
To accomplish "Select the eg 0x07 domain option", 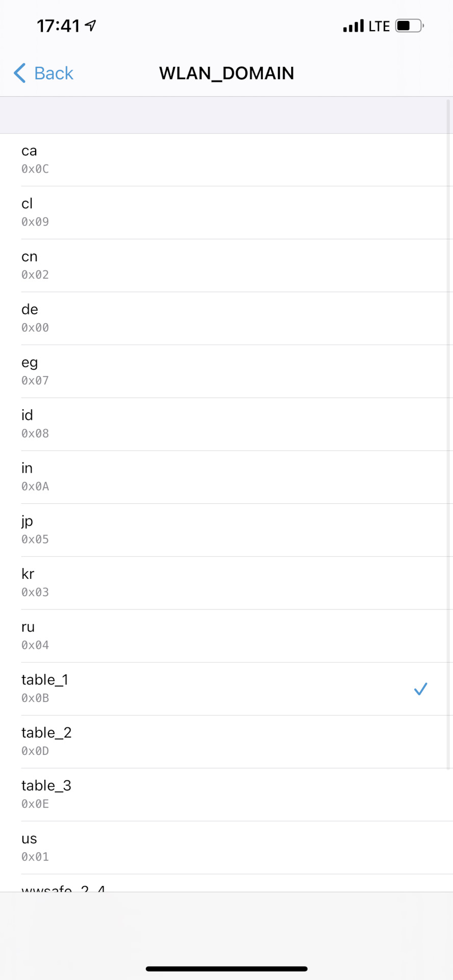I will 226,371.
